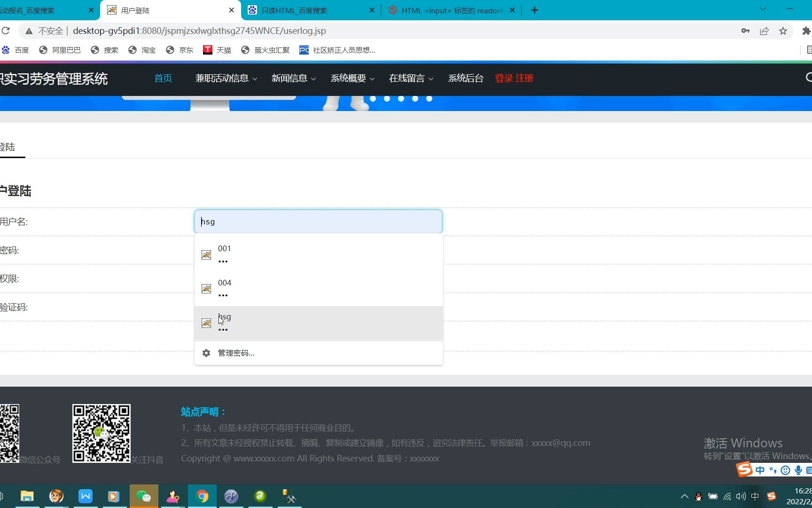Viewport: 812px width, 508px height.
Task: Open the volume speaker tray icon
Action: [x=741, y=496]
